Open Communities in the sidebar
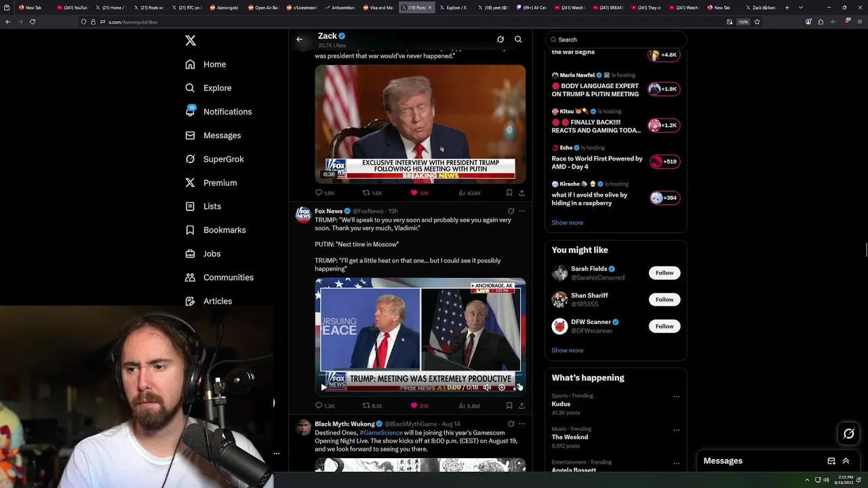The height and width of the screenshot is (488, 868). coord(219,278)
